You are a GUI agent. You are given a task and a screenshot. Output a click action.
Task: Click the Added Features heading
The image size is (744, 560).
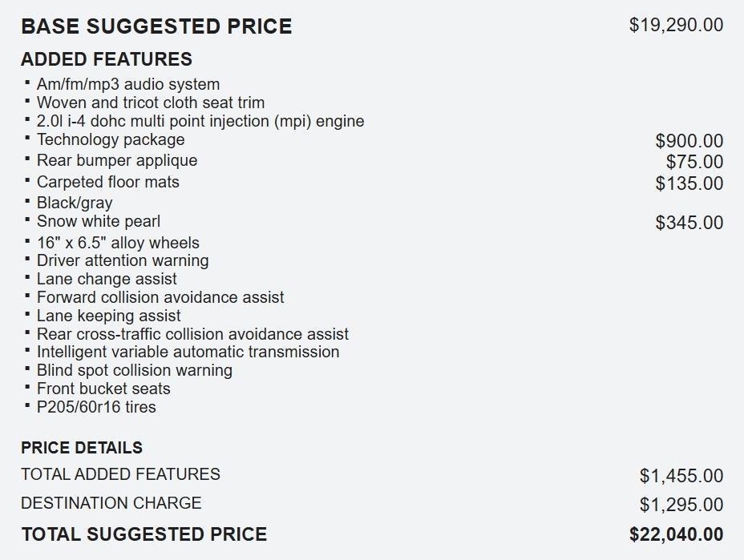tap(107, 59)
